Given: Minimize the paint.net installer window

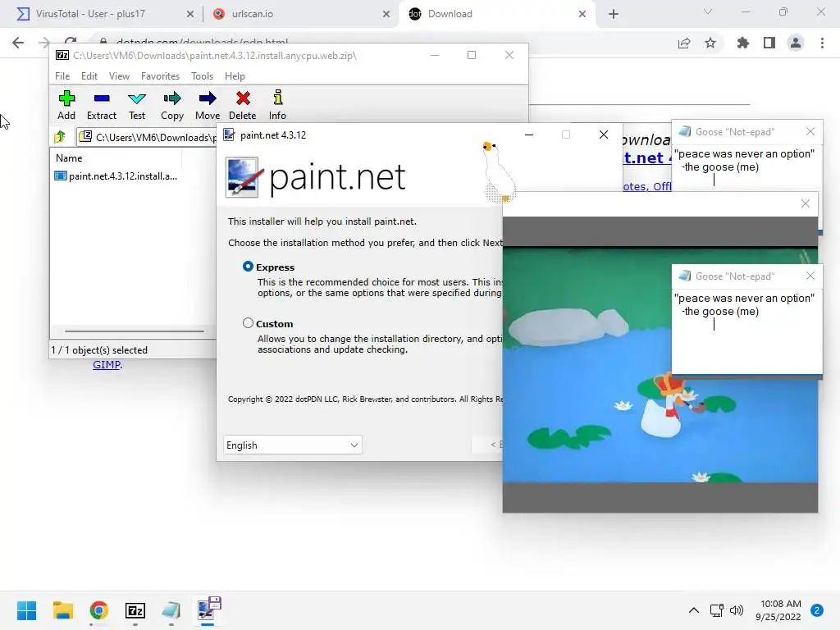Looking at the screenshot, I should [x=529, y=135].
